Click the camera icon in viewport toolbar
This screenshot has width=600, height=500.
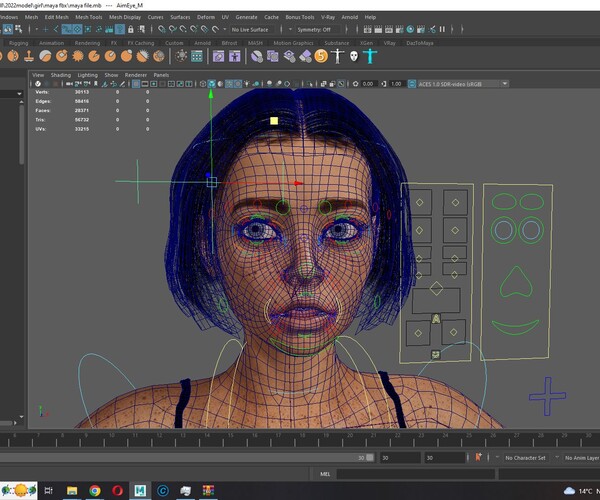click(x=69, y=84)
